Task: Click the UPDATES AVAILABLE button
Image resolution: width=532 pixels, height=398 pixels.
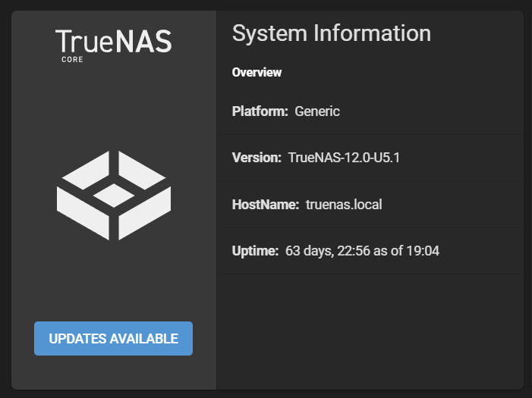Action: pyautogui.click(x=113, y=338)
